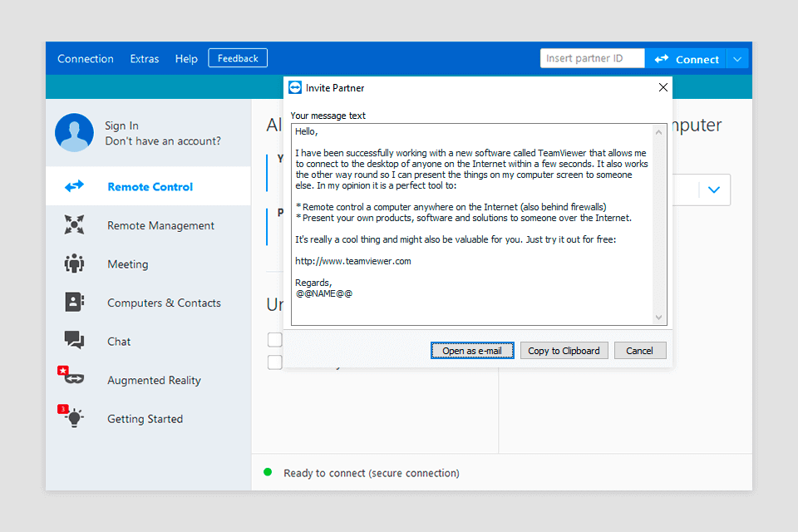Toggle the second unattended access checkbox
The height and width of the screenshot is (532, 798).
[x=275, y=362]
